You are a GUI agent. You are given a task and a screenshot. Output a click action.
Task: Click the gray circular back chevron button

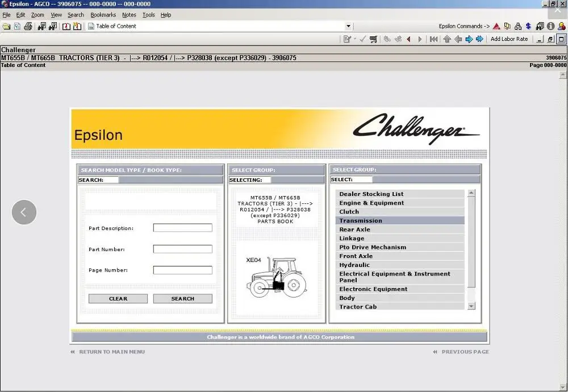click(x=24, y=212)
